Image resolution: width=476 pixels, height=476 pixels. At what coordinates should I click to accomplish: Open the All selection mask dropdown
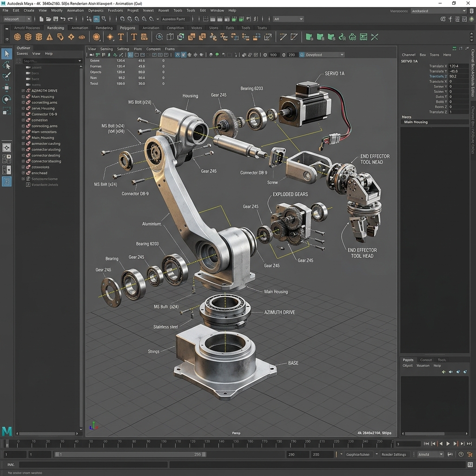tap(288, 19)
